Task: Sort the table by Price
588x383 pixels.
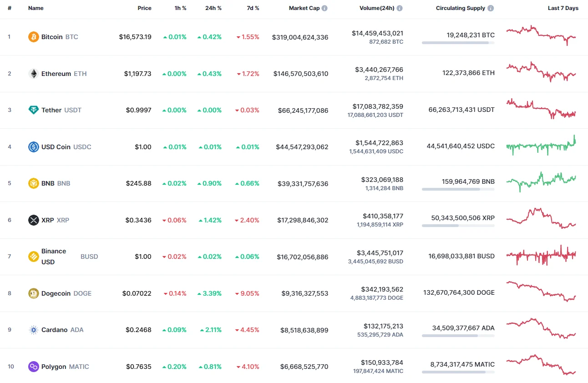Action: pos(144,8)
